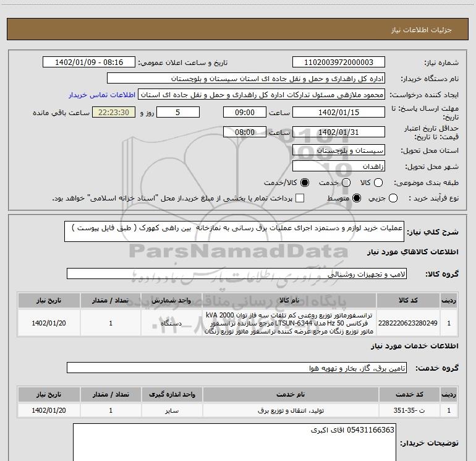Select the کالا/خدمت radio button
Image resolution: width=476 pixels, height=461 pixels.
click(x=305, y=183)
